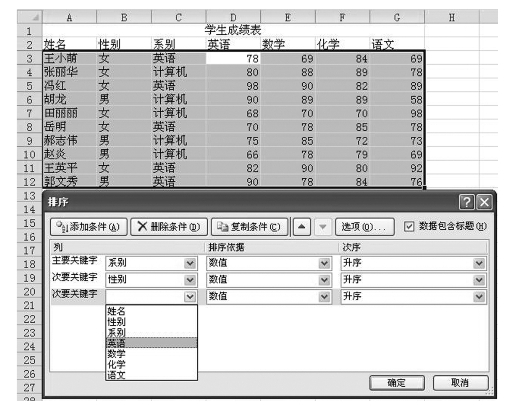Screen dimensions: 525x407
Task: Click the select-all corner of the spreadsheet
Action: click(30, 17)
